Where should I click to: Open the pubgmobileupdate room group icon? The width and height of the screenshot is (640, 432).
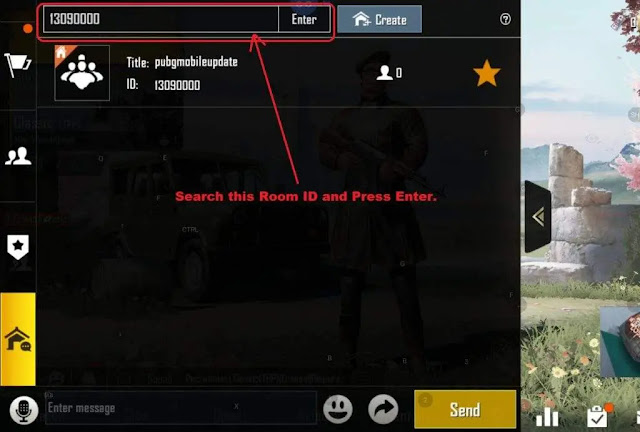click(x=82, y=73)
